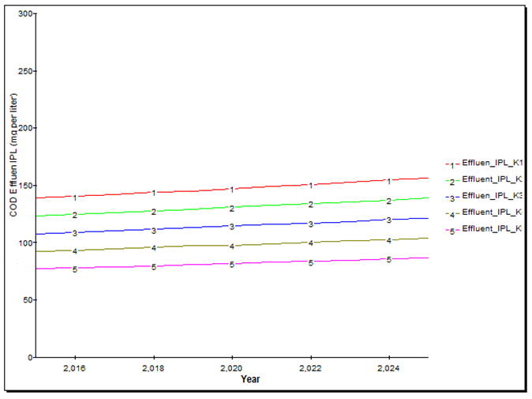The height and width of the screenshot is (399, 532).
Task: Click the blue line marker numbered 3 in legend
Action: pyautogui.click(x=451, y=197)
